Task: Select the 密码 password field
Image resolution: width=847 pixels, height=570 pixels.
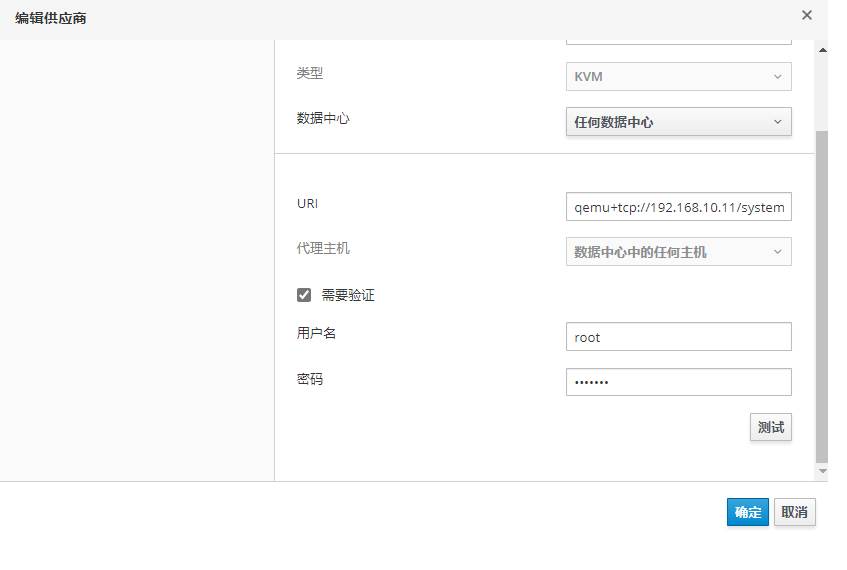Action: click(x=678, y=382)
